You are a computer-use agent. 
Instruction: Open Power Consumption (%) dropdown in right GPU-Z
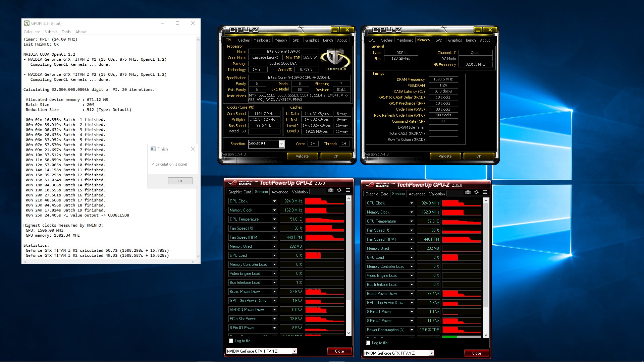coord(411,330)
